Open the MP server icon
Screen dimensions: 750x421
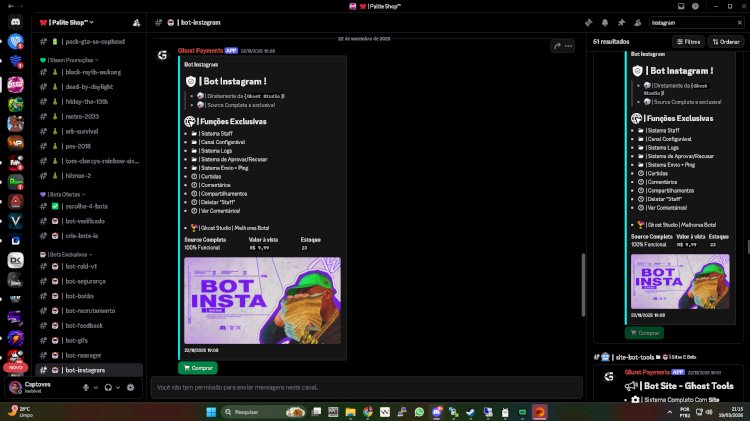click(15, 143)
